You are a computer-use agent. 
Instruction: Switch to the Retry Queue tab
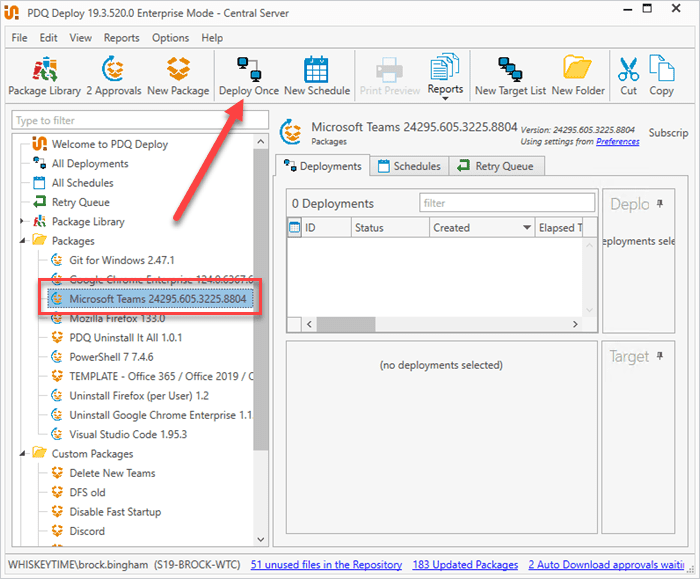tap(496, 166)
